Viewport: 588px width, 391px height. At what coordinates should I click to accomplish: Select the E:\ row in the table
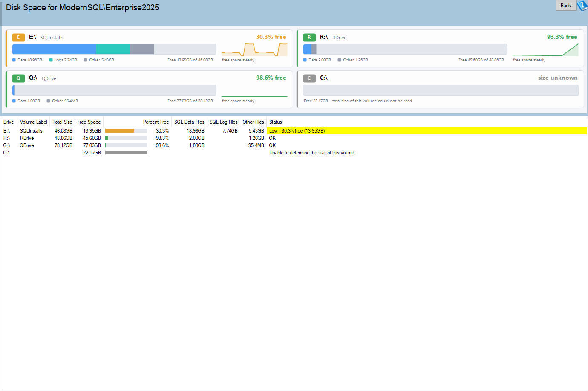294,131
